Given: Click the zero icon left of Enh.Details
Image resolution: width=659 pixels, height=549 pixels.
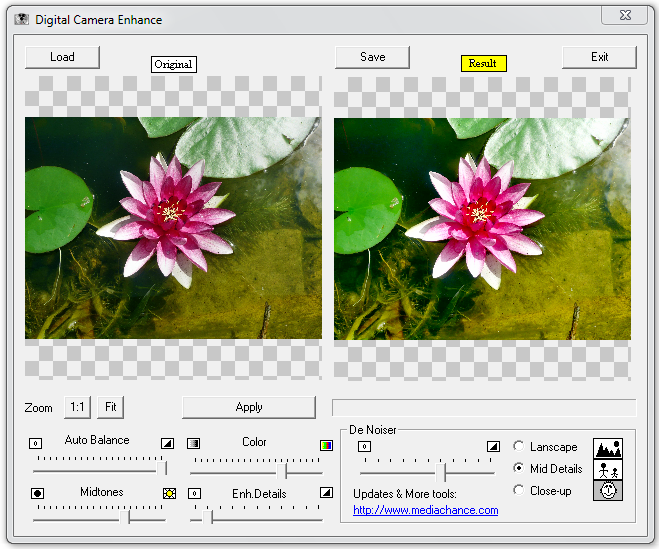Looking at the screenshot, I should [194, 493].
